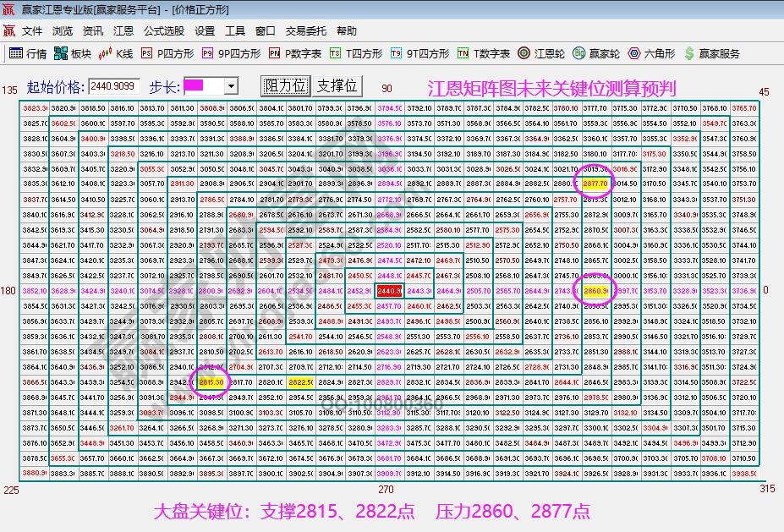
Task: Open the 设置 settings menu
Action: 204,30
